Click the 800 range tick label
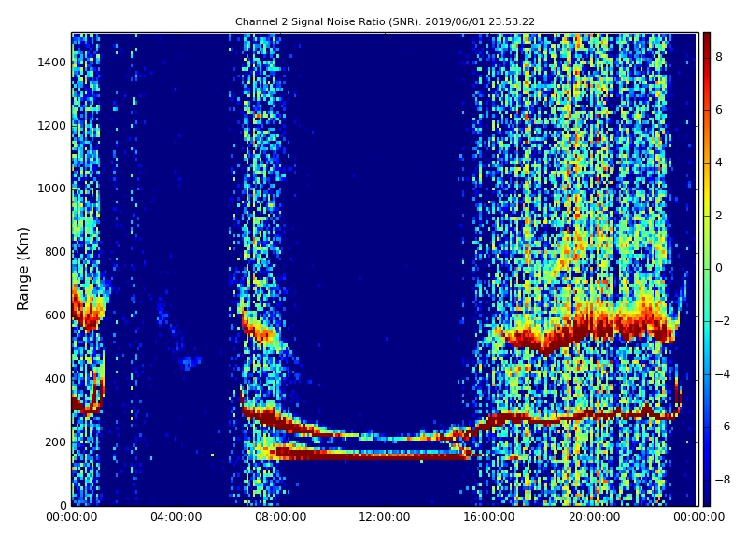 pyautogui.click(x=55, y=252)
